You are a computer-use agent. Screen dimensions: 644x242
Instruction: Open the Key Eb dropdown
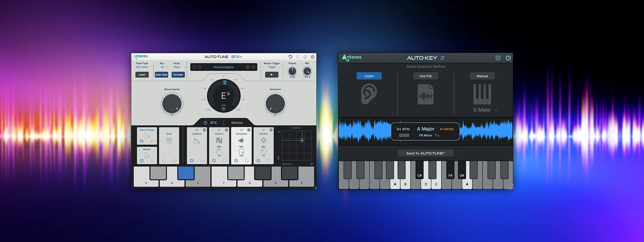pos(164,67)
